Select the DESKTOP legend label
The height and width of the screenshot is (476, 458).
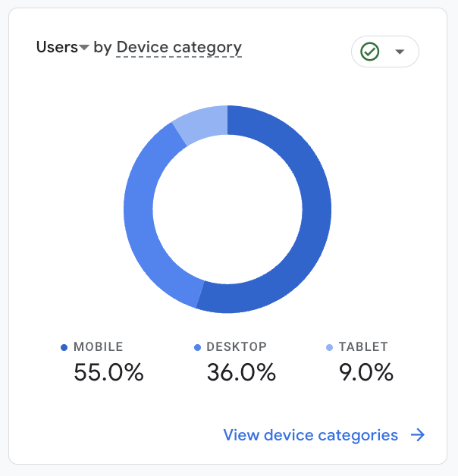click(x=237, y=347)
